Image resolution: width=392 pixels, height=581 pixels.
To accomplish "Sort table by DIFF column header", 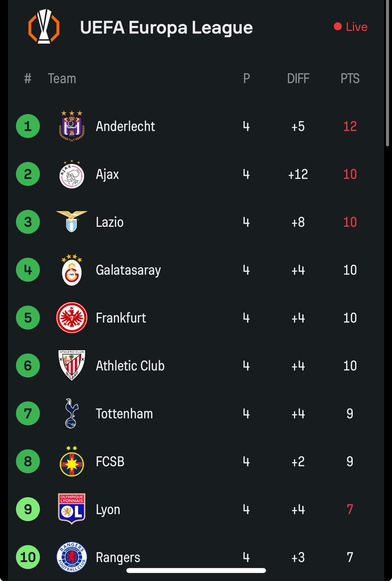I will coord(298,78).
